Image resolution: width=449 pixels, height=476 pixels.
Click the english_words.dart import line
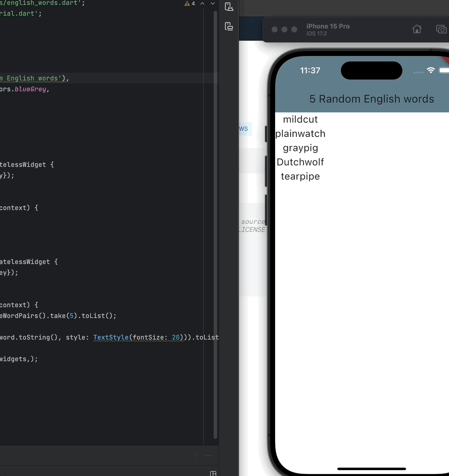[42, 3]
